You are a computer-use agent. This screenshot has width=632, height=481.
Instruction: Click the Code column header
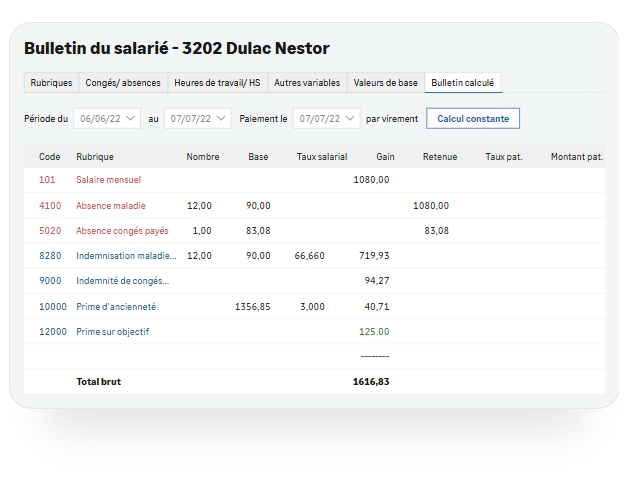click(x=50, y=157)
